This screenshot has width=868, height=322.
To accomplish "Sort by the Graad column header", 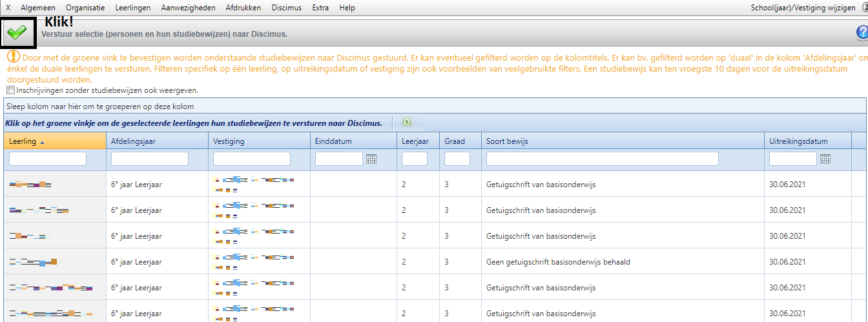I will pos(460,141).
